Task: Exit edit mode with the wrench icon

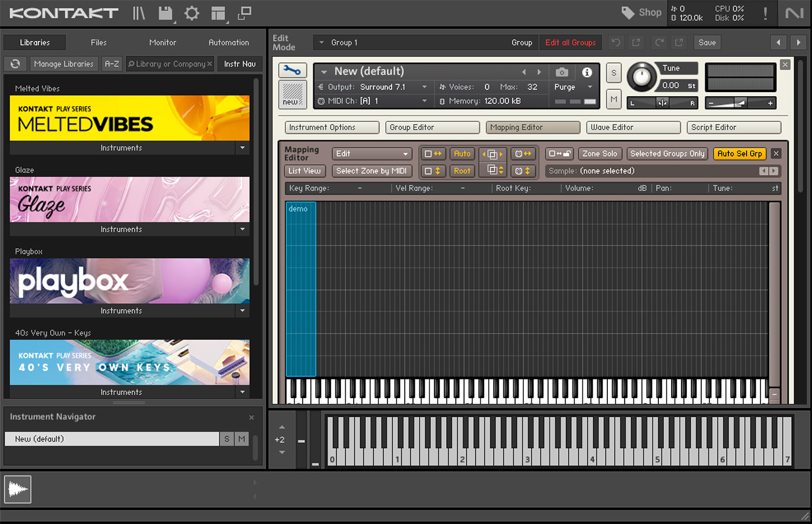Action: point(292,71)
